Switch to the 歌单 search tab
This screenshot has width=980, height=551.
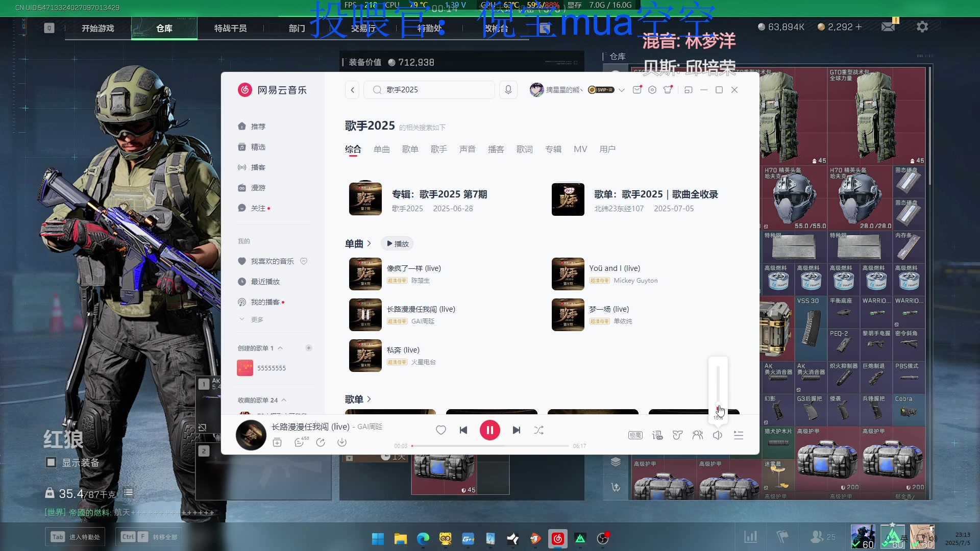410,149
